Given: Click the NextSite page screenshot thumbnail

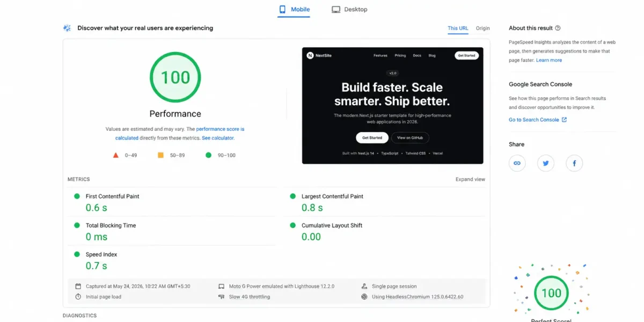Looking at the screenshot, I should [x=392, y=106].
